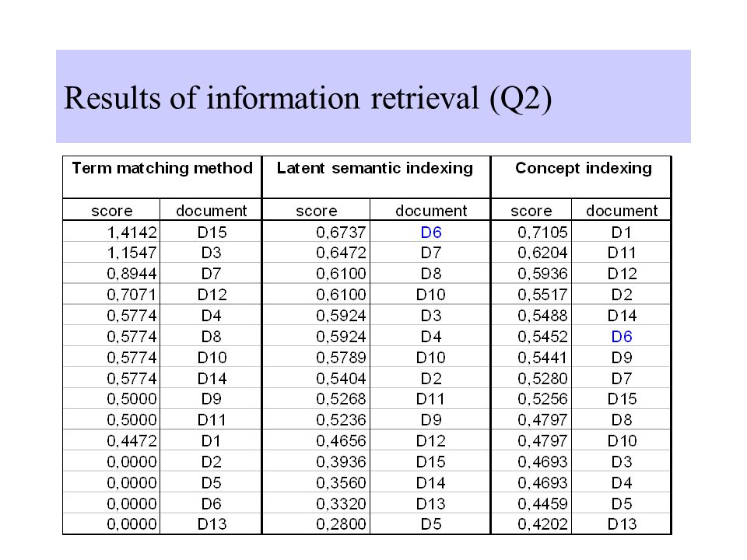Select the score cell 0,6737
The height and width of the screenshot is (560, 747).
pos(317,232)
